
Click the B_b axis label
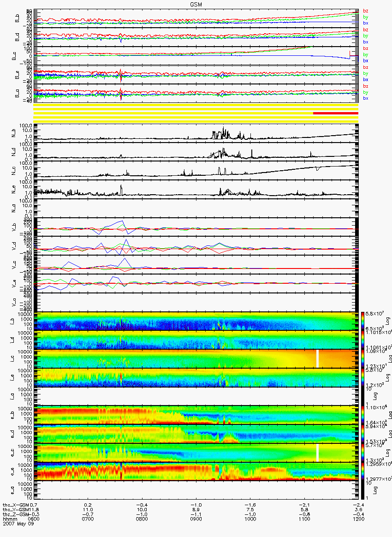pos(17,18)
